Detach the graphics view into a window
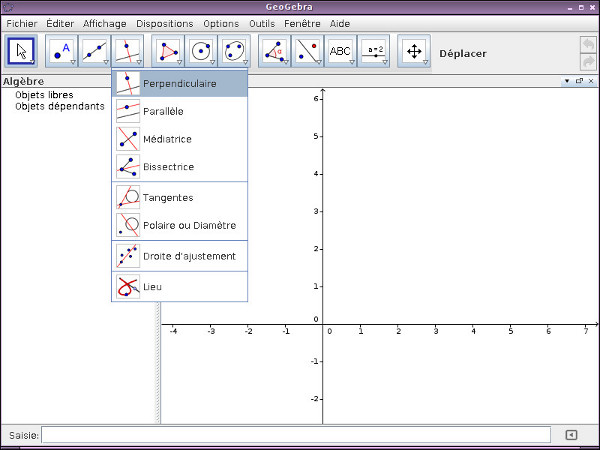 tap(579, 81)
